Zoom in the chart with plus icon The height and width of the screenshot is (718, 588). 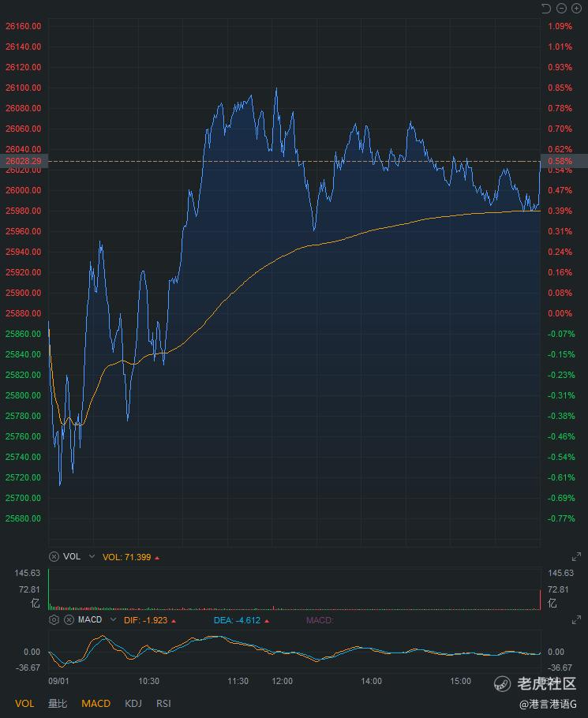[576, 9]
